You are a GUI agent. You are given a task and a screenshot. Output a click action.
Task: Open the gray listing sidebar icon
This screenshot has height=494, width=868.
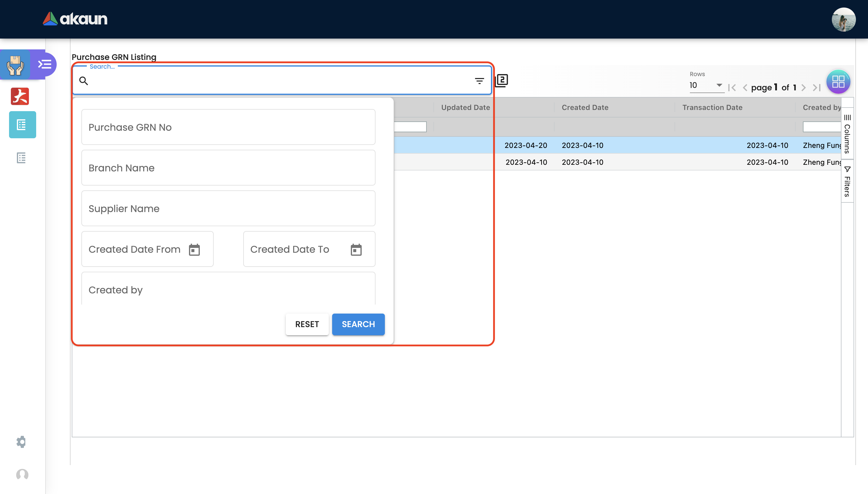pos(21,158)
